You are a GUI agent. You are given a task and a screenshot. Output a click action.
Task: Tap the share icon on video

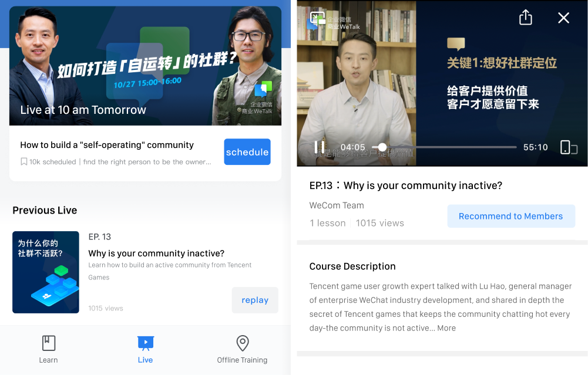coord(525,17)
